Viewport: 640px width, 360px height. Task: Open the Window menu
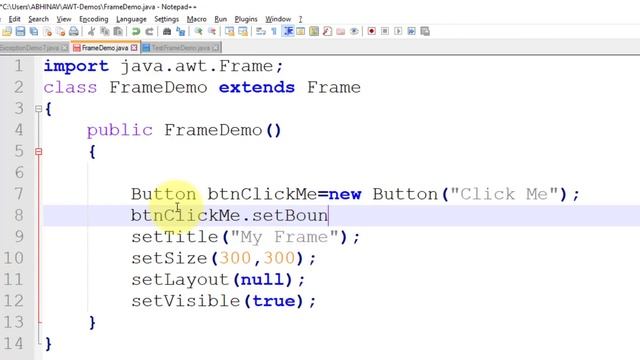pyautogui.click(x=278, y=19)
